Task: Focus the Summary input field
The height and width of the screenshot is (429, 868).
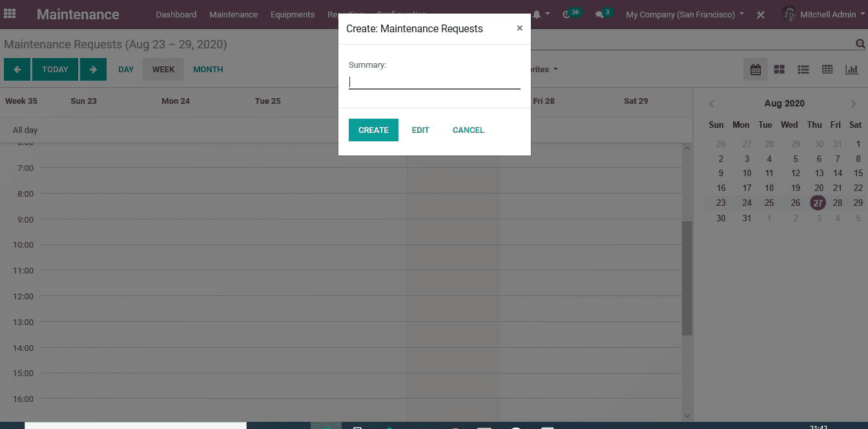Action: point(435,82)
